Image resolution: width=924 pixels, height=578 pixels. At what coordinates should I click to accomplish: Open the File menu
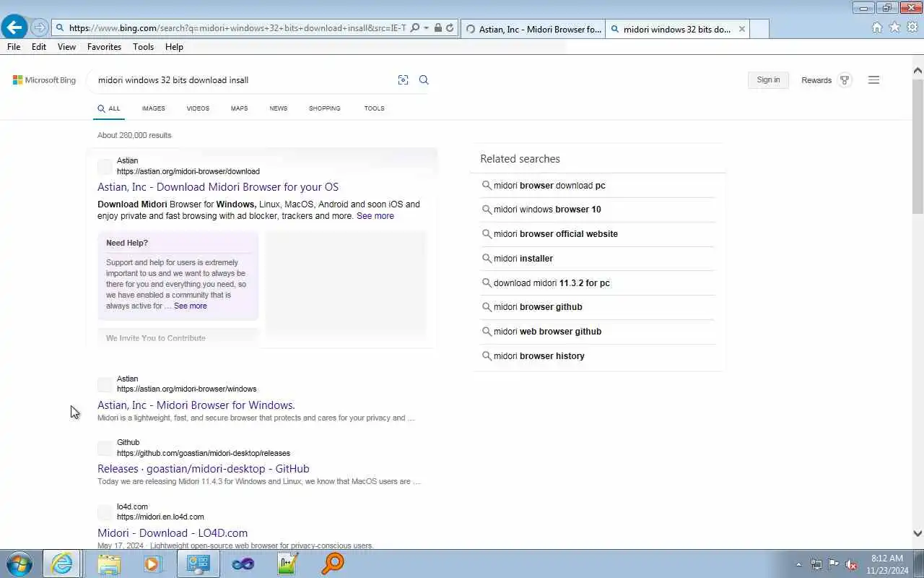tap(14, 47)
